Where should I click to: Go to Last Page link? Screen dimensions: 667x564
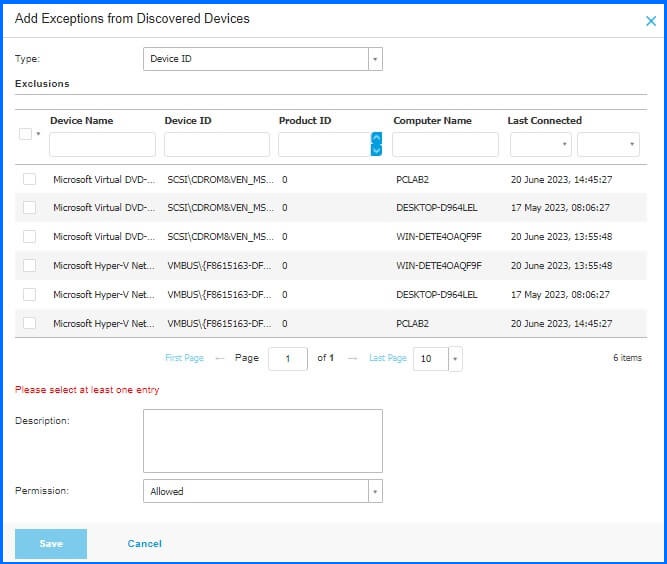pyautogui.click(x=388, y=358)
